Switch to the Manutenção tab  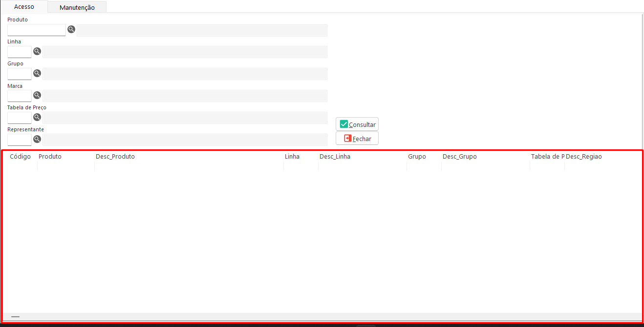click(77, 7)
